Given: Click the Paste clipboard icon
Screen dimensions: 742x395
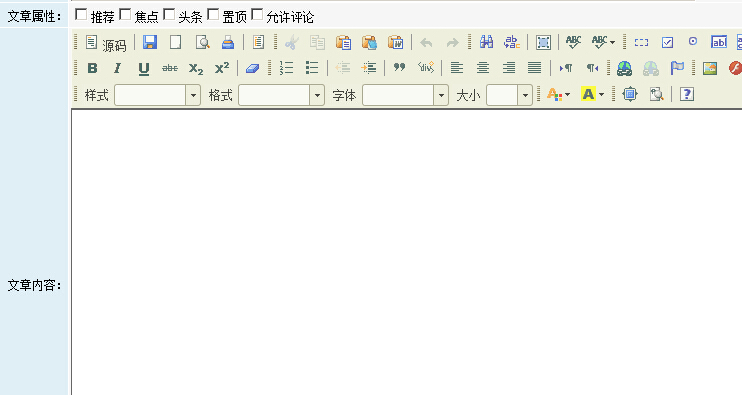Looking at the screenshot, I should point(344,42).
